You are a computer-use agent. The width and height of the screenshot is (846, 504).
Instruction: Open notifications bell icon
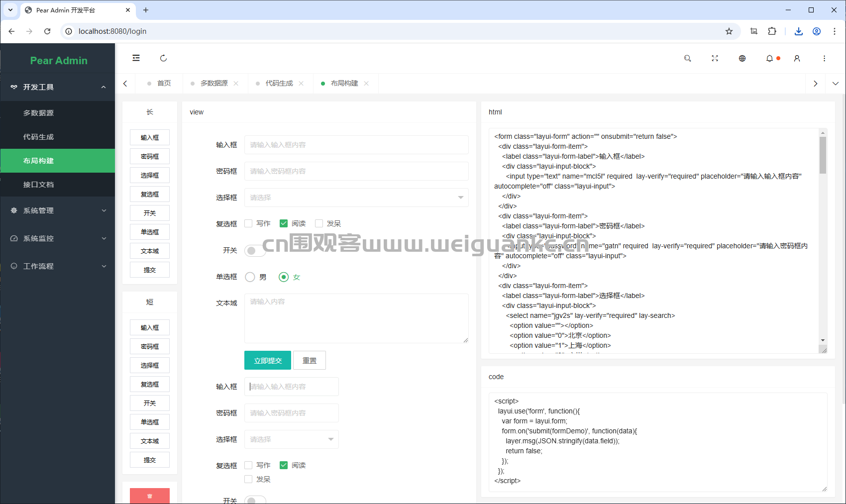pyautogui.click(x=770, y=58)
